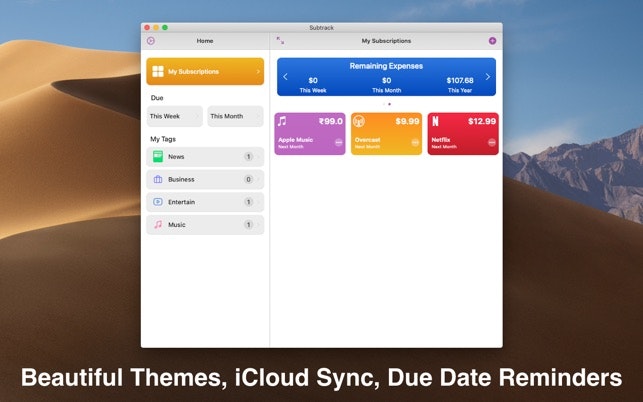Open the Apple Music subscription card

click(x=310, y=134)
